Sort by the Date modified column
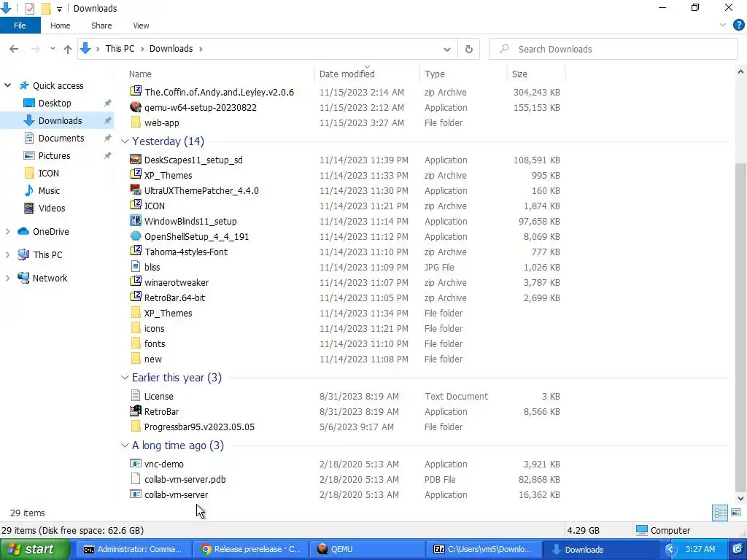 (367, 74)
